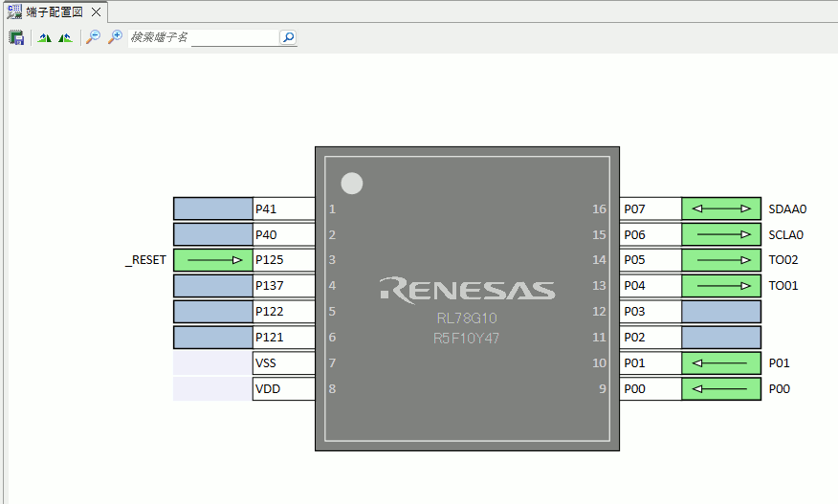Select the P137 pin function box
The image size is (838, 504).
pyautogui.click(x=213, y=286)
